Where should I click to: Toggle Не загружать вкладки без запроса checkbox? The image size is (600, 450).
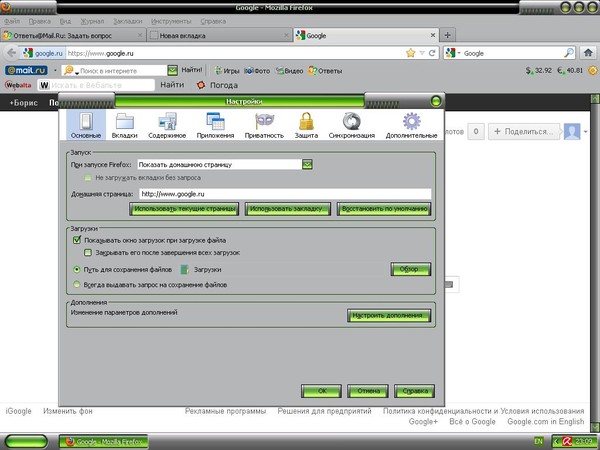[88, 178]
